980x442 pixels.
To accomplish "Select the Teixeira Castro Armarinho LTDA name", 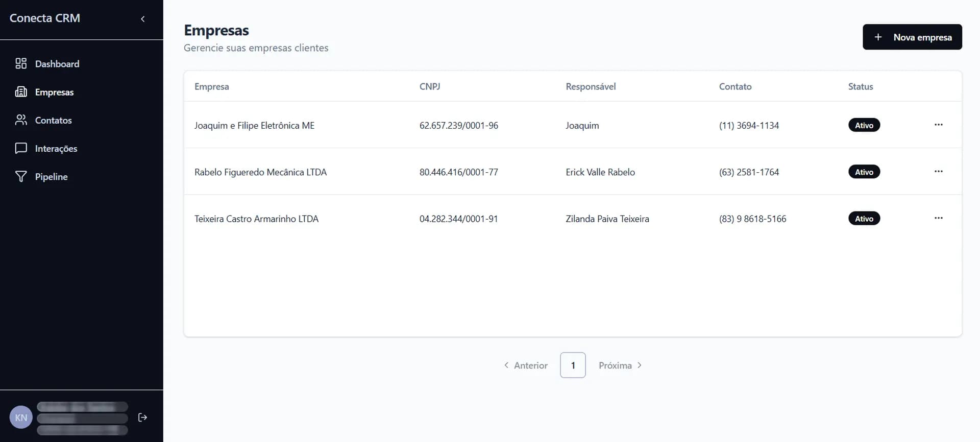I will click(256, 219).
